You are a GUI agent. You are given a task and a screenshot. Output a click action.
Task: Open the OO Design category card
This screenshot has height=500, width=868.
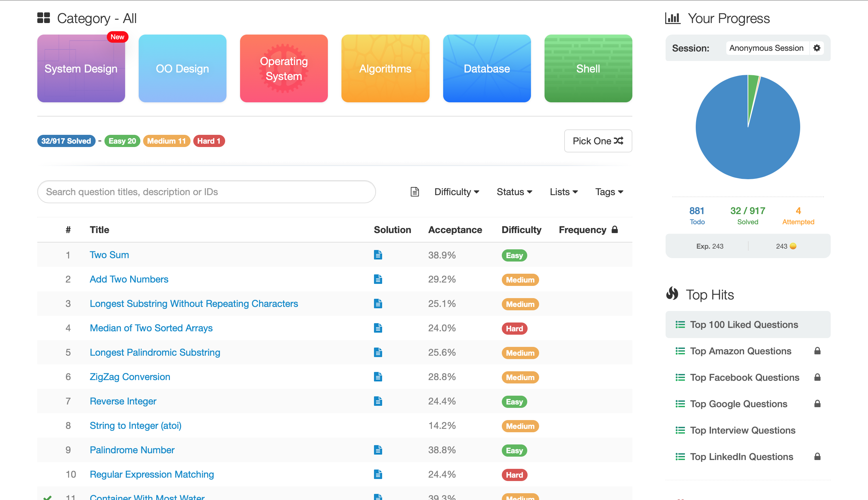(x=182, y=68)
